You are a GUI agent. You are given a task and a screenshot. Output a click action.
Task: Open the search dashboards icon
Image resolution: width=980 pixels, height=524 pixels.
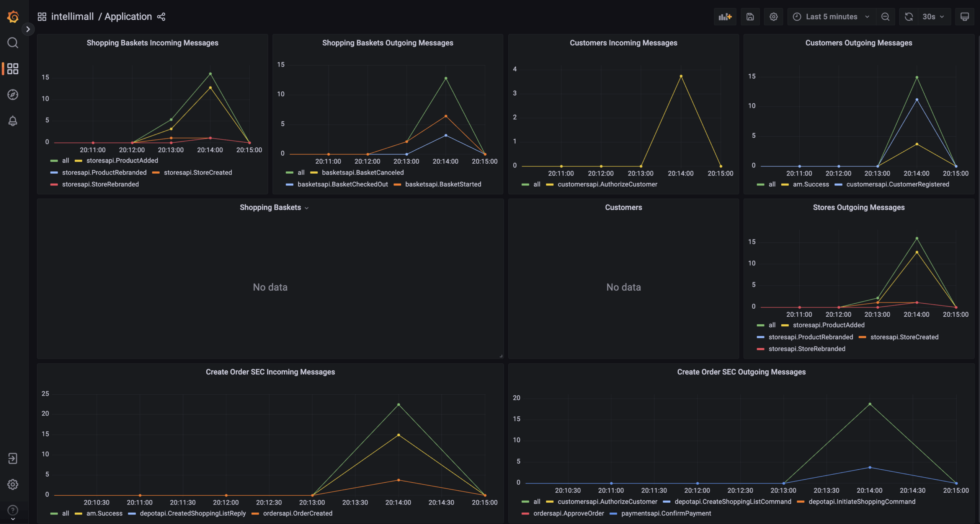13,42
